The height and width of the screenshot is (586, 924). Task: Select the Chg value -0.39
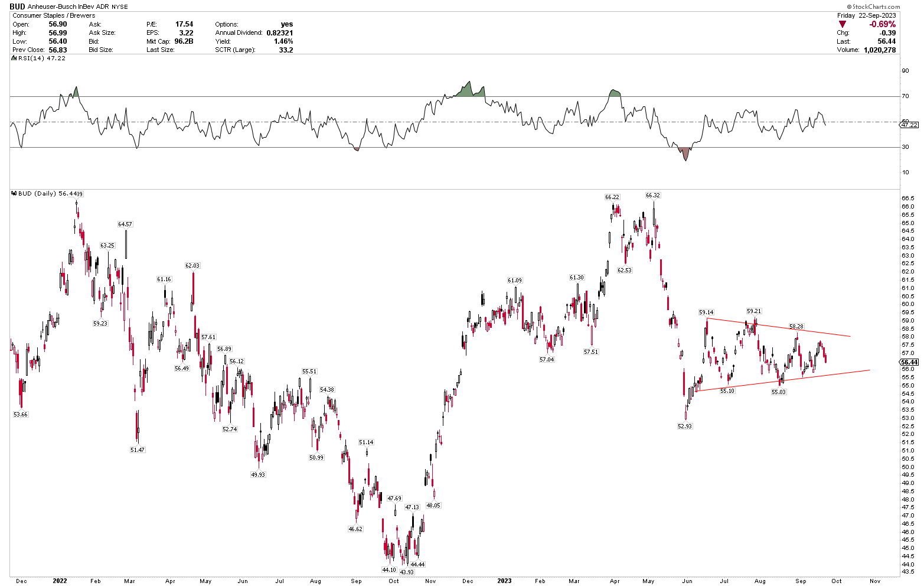tap(887, 33)
